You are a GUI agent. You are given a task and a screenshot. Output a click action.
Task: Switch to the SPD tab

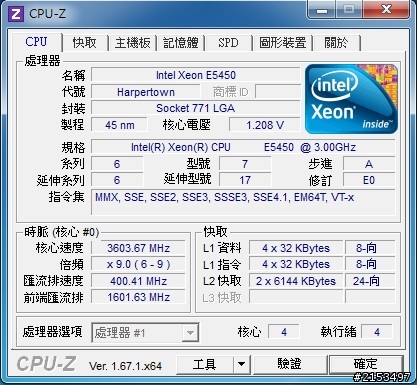point(228,43)
